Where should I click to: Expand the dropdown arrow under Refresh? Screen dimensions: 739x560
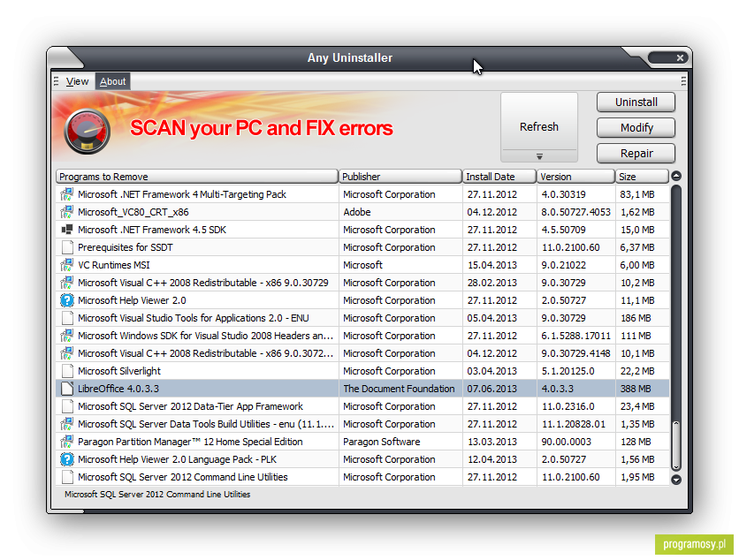coord(539,156)
